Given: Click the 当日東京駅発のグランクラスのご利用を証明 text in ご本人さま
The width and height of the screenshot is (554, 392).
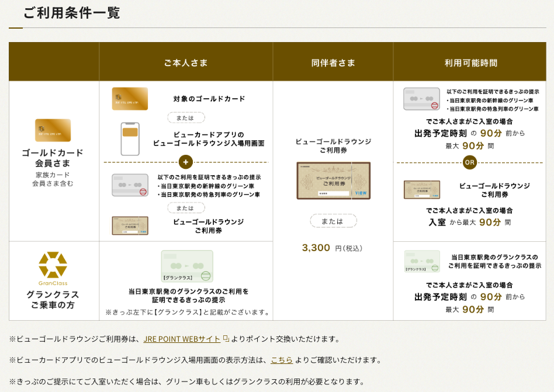Looking at the screenshot, I should tap(188, 296).
